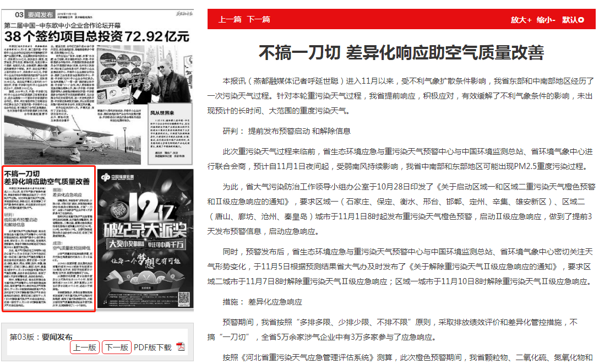Shrink article text with 缩小-
The width and height of the screenshot is (599, 364).
point(546,19)
